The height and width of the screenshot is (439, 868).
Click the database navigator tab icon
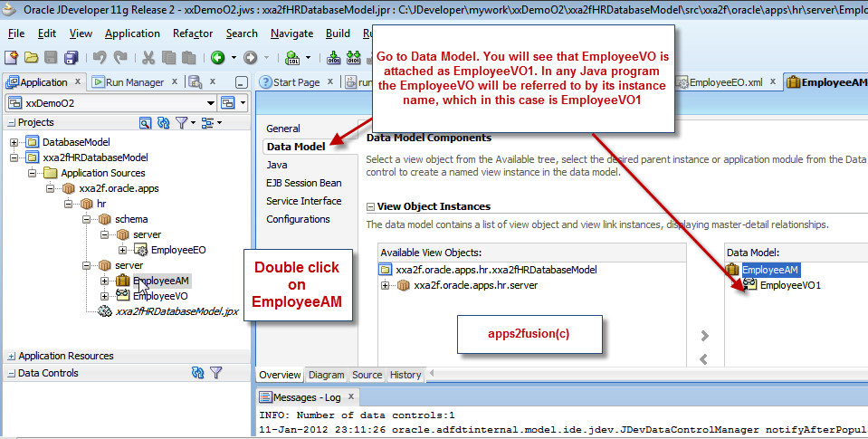[x=195, y=82]
